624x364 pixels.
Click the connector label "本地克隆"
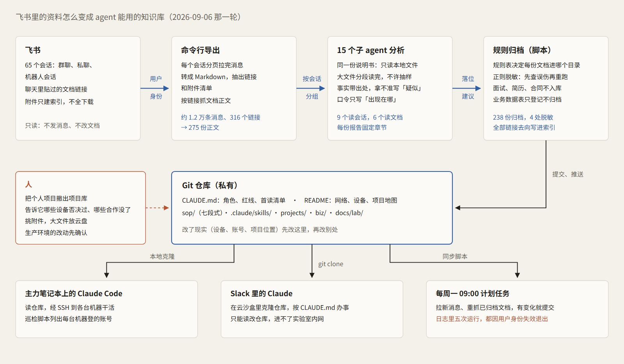coord(162,256)
